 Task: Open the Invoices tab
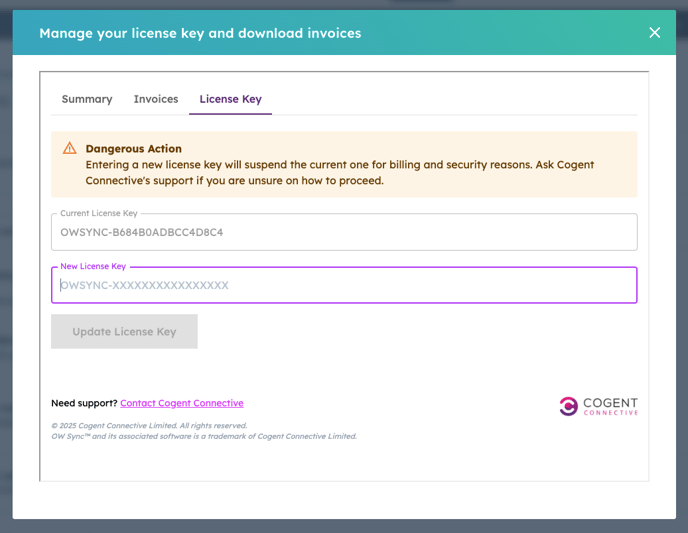[156, 99]
